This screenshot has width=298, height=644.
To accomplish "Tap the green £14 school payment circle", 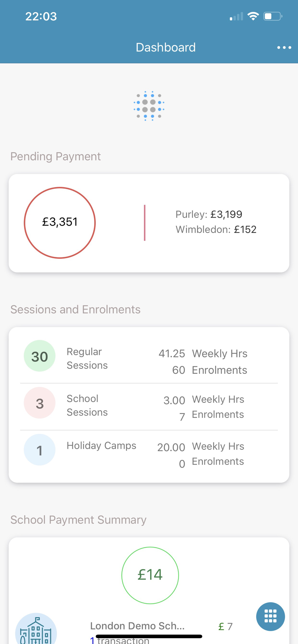I will [150, 575].
